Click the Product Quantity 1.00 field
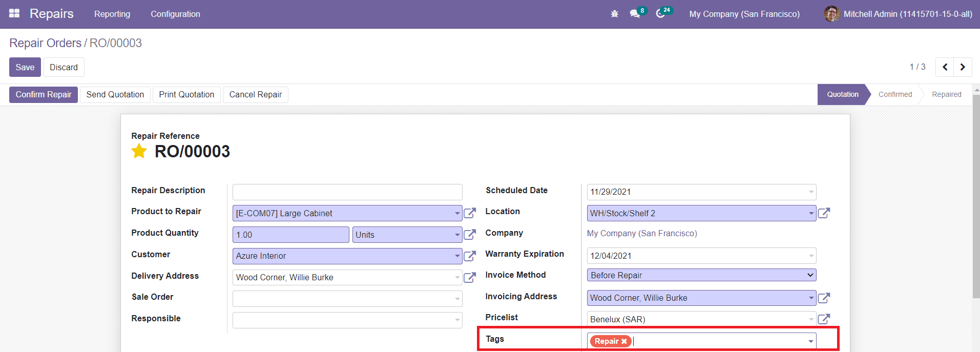Viewport: 980px width, 352px height. [x=291, y=235]
